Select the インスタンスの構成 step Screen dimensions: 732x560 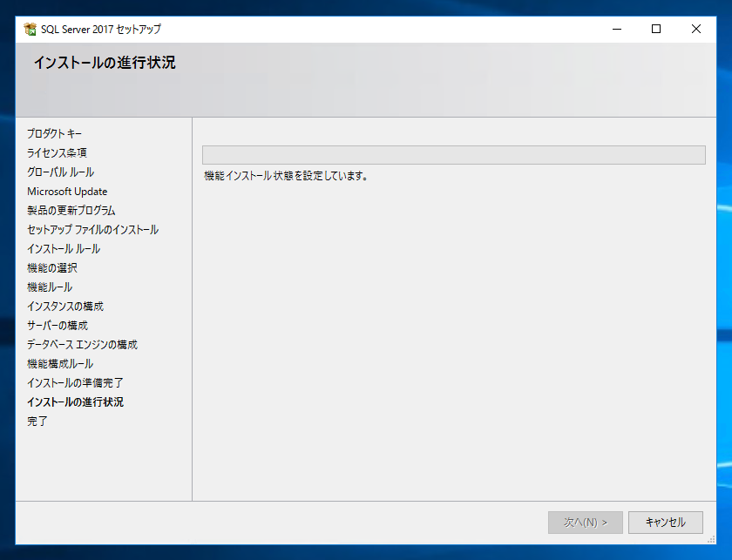coord(65,307)
